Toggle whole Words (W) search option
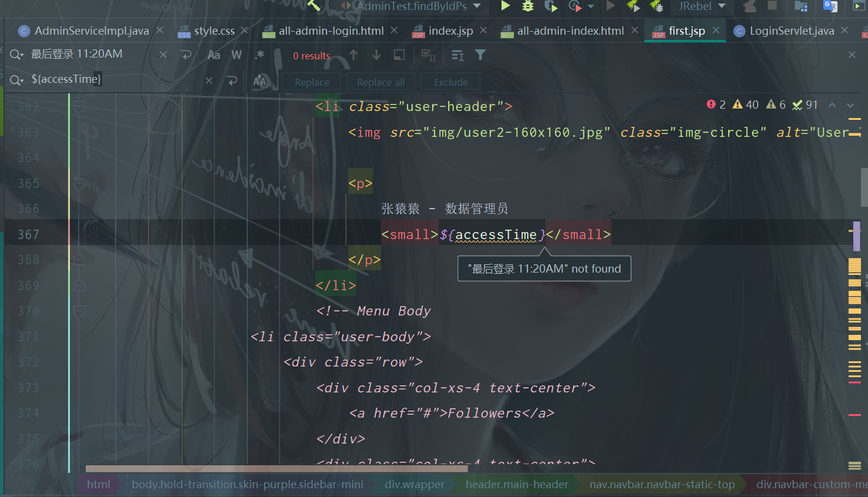Image resolution: width=868 pixels, height=497 pixels. [x=237, y=55]
